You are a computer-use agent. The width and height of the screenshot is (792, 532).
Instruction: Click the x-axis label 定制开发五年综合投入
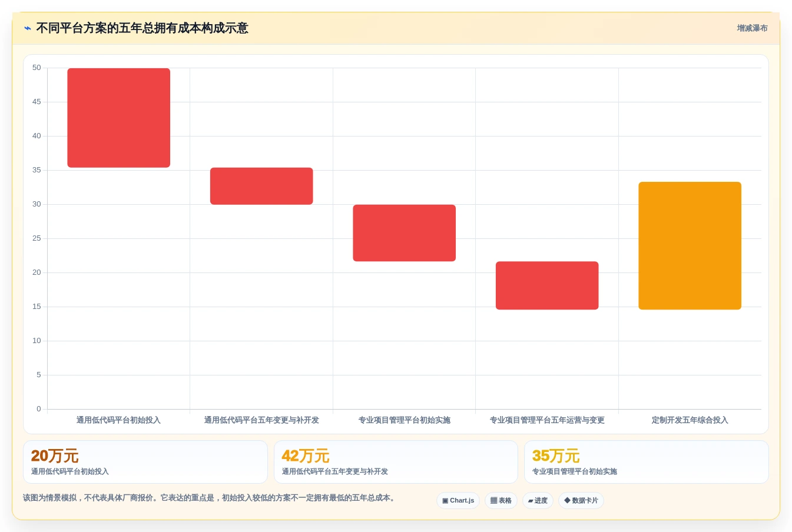pos(690,420)
